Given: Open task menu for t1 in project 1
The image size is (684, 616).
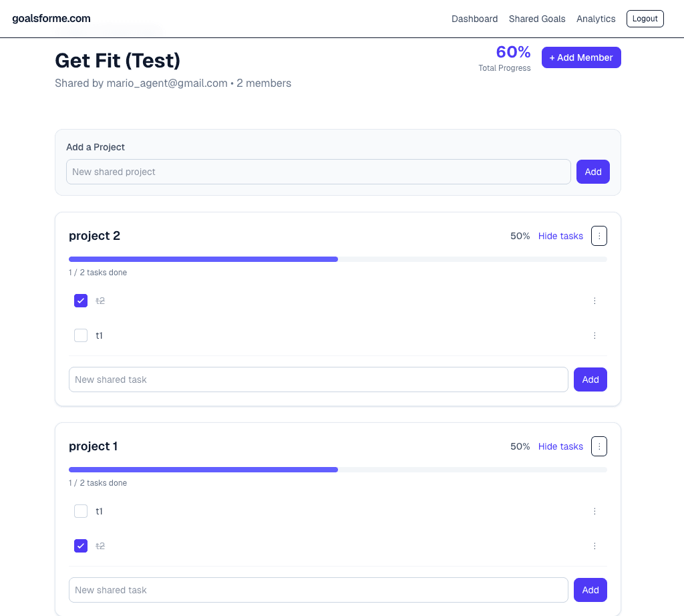Looking at the screenshot, I should tap(594, 511).
